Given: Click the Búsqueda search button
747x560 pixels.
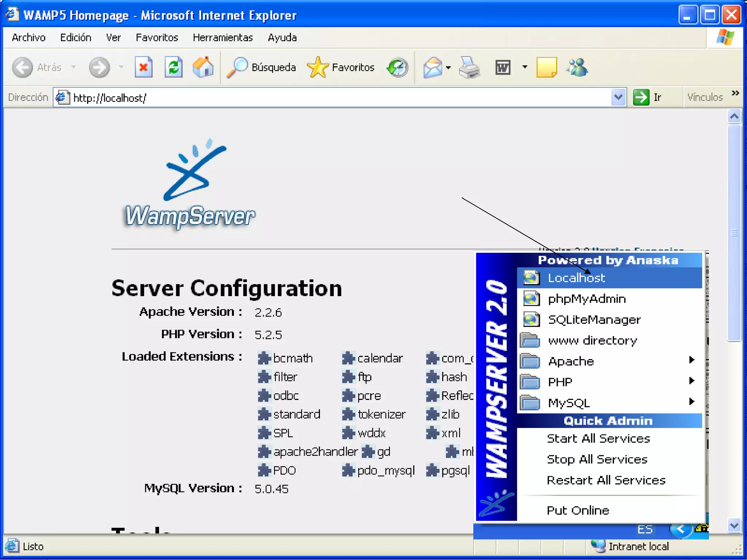Looking at the screenshot, I should point(262,67).
